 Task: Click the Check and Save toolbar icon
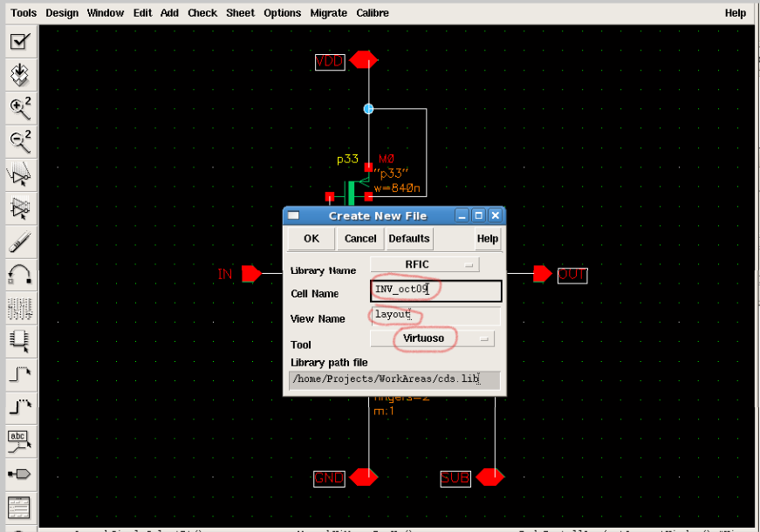coord(20,42)
